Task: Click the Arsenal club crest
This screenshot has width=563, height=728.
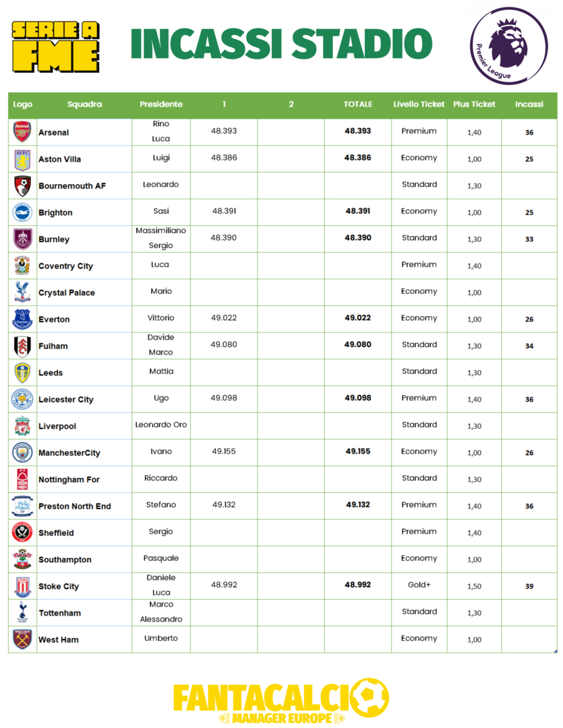Action: pyautogui.click(x=23, y=131)
